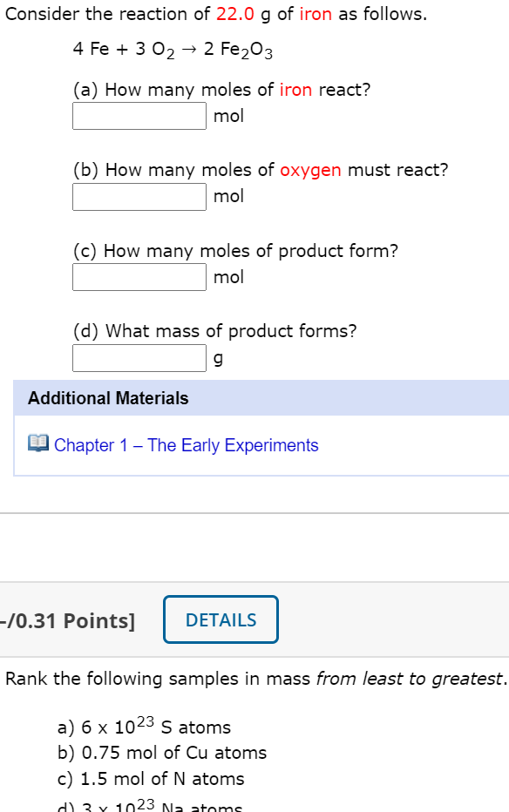Screen dimensions: 509x812
Task: Click the g unit label in part (d)
Action: [218, 357]
